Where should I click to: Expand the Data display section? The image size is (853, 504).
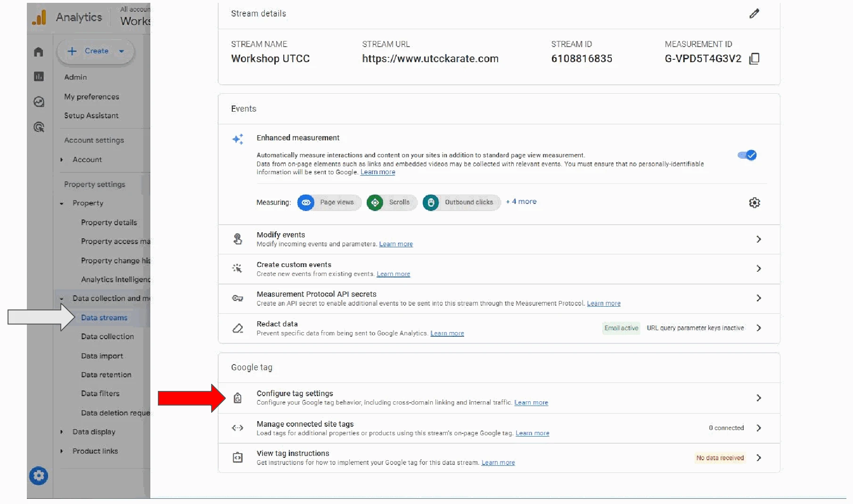(61, 432)
